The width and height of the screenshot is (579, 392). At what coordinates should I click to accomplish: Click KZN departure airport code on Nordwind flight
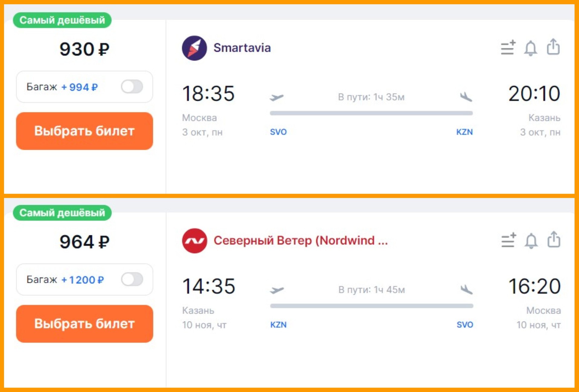(x=278, y=325)
